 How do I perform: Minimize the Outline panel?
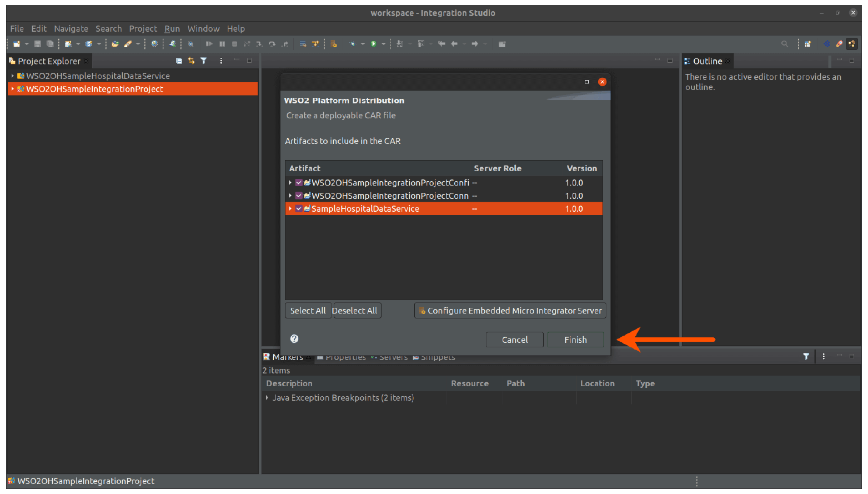(x=839, y=60)
